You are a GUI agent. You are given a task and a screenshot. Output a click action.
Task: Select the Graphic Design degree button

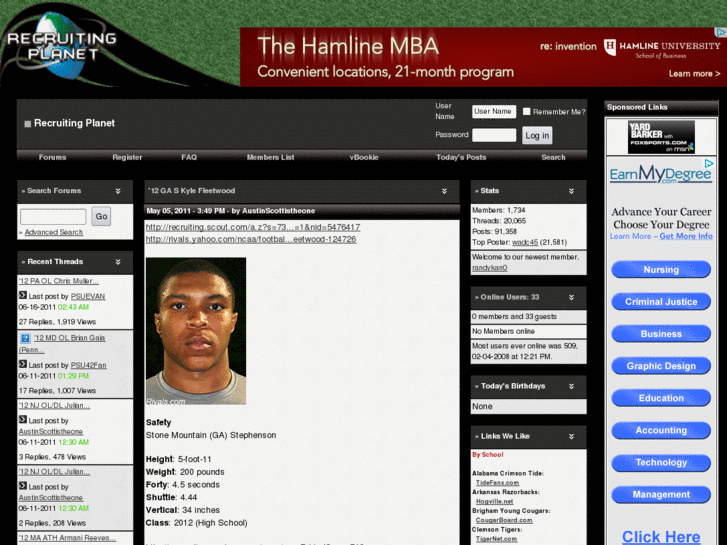click(x=661, y=366)
